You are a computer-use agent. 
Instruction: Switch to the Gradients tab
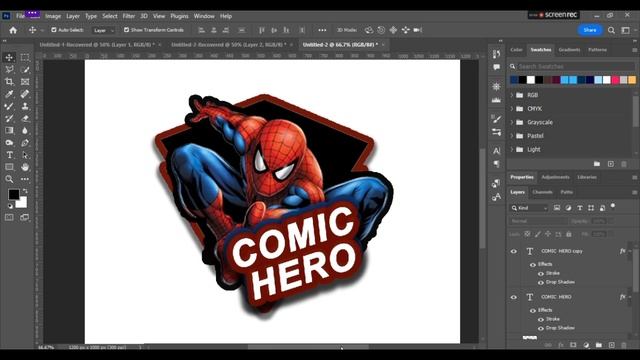(569, 50)
